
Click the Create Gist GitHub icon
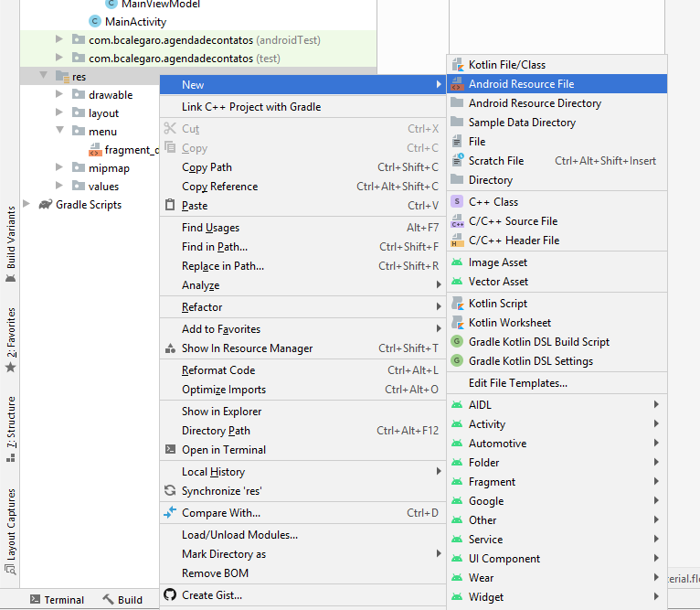[169, 594]
